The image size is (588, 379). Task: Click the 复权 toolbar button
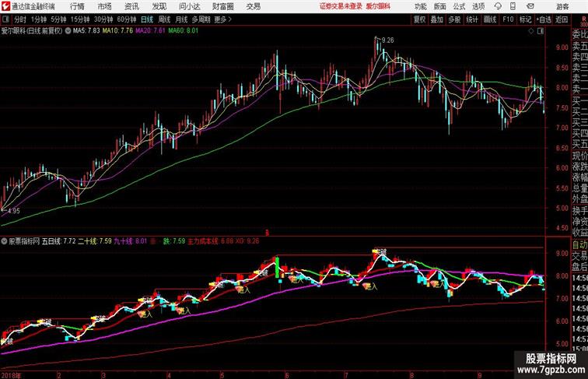coord(419,19)
